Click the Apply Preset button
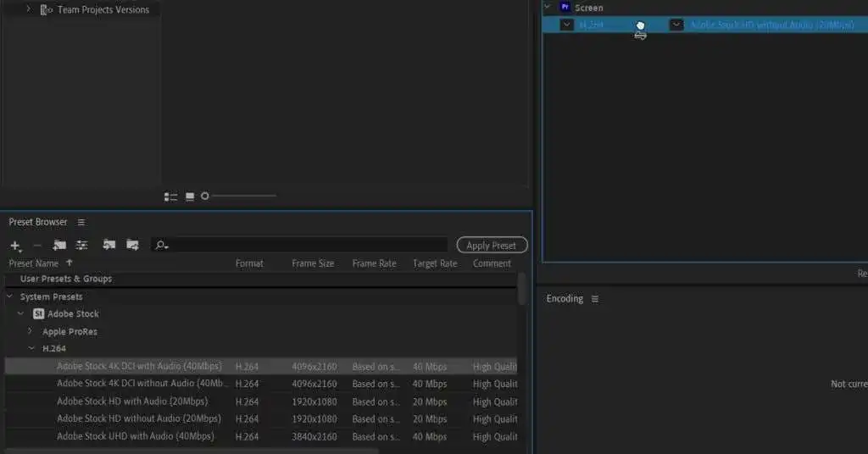The image size is (868, 454). (492, 245)
